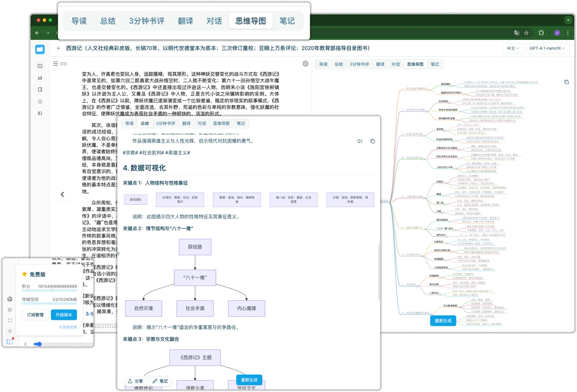The height and width of the screenshot is (392, 577).
Task: Open the bar chart statistics sidebar icon
Action: [40, 78]
